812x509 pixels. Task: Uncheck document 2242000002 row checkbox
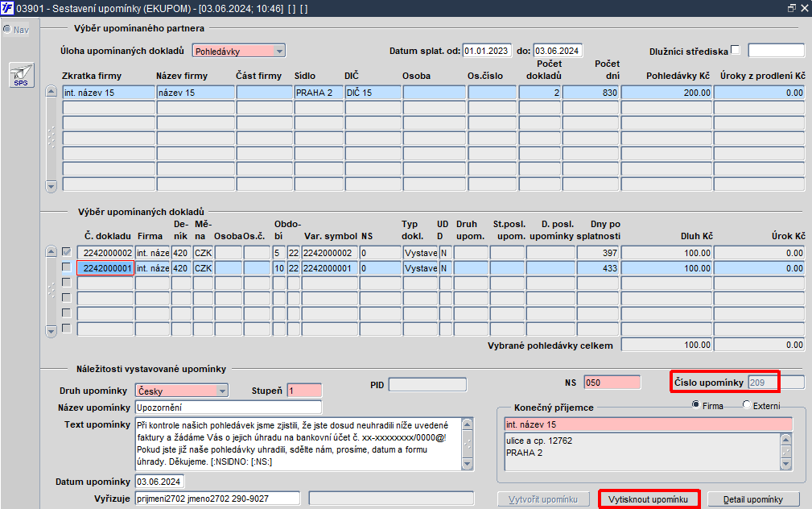click(67, 252)
